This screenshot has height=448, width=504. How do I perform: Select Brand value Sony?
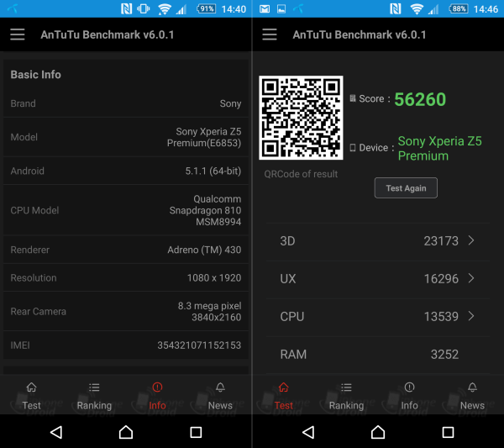230,103
